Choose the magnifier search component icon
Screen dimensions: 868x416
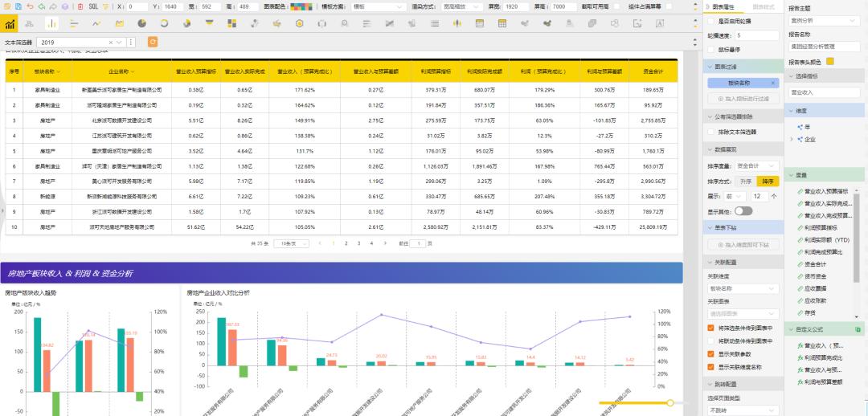tap(345, 24)
